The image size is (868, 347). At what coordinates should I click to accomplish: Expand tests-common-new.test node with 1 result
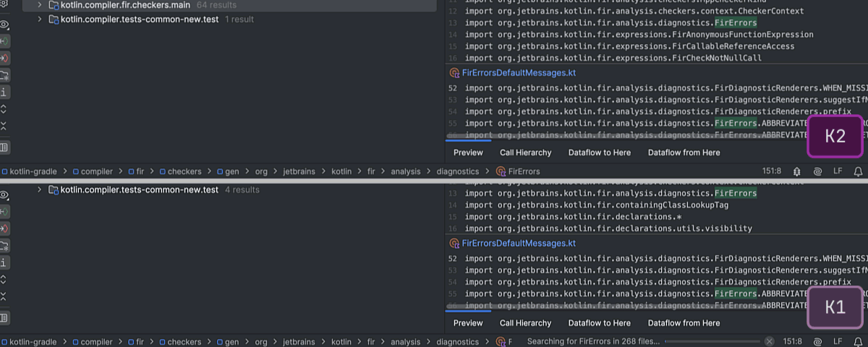click(39, 20)
